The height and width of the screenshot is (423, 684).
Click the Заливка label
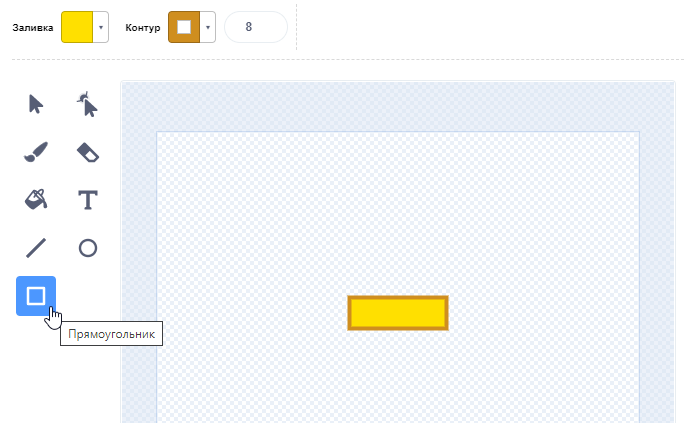[33, 27]
